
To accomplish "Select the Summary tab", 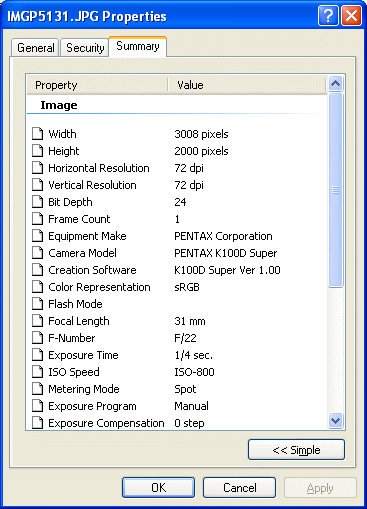I will 138,46.
